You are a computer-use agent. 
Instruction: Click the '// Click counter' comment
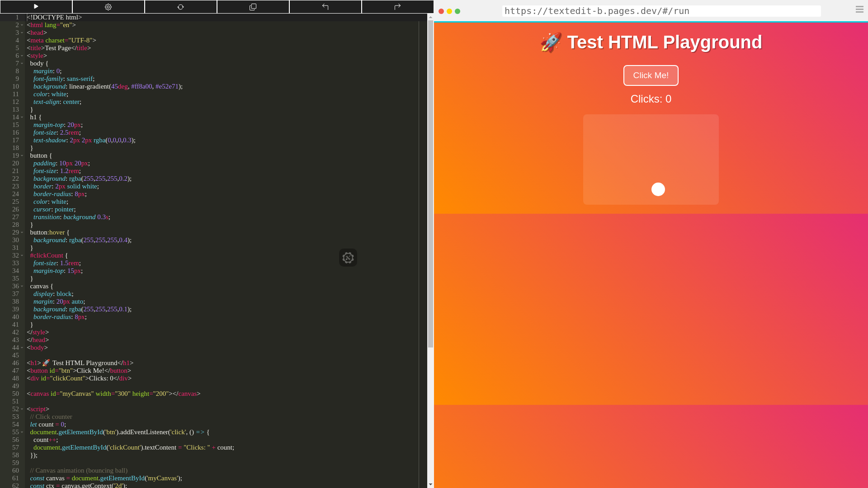tap(51, 417)
